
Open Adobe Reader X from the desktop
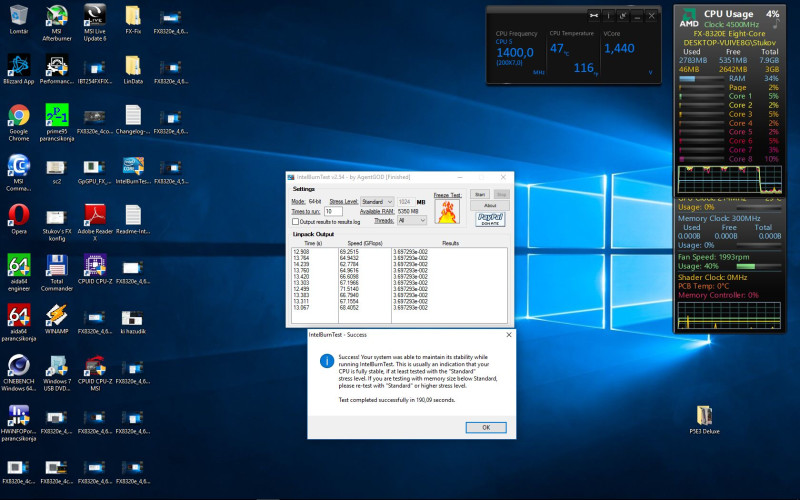(95, 215)
